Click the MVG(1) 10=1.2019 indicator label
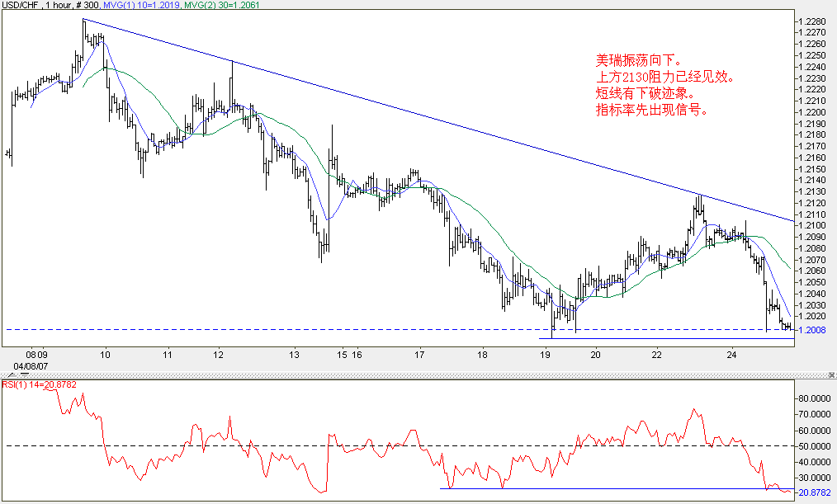 pos(141,5)
